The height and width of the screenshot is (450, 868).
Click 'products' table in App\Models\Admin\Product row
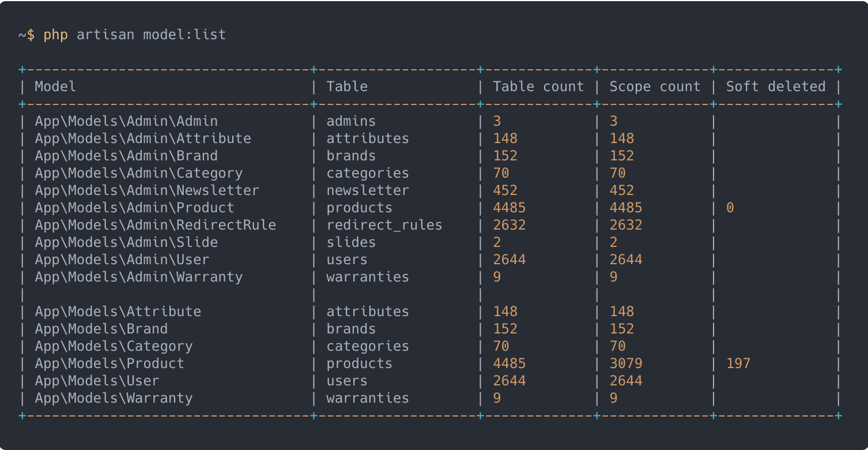(x=360, y=208)
